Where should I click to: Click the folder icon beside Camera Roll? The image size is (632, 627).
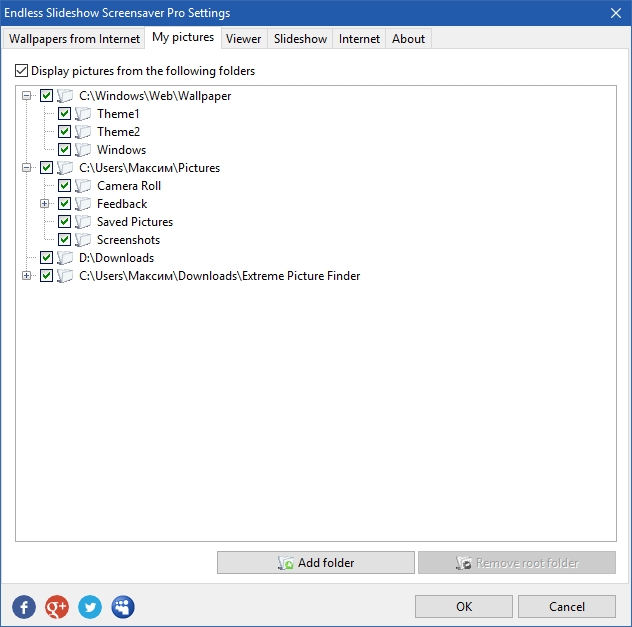[x=83, y=186]
